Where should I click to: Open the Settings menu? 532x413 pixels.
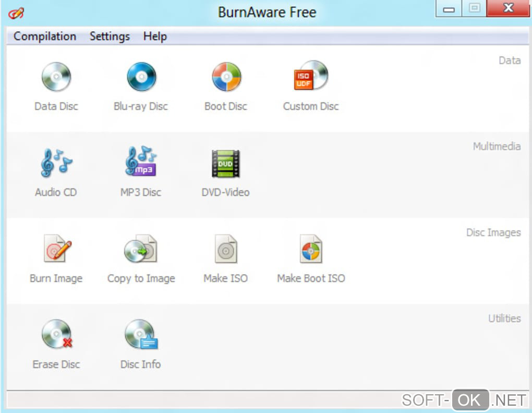(x=110, y=37)
